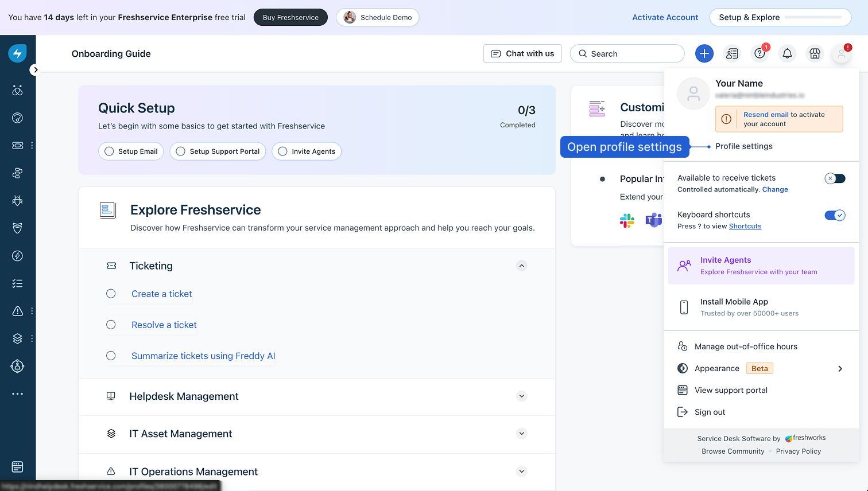The image size is (868, 491).
Task: Click the Chat with us button
Action: 522,53
